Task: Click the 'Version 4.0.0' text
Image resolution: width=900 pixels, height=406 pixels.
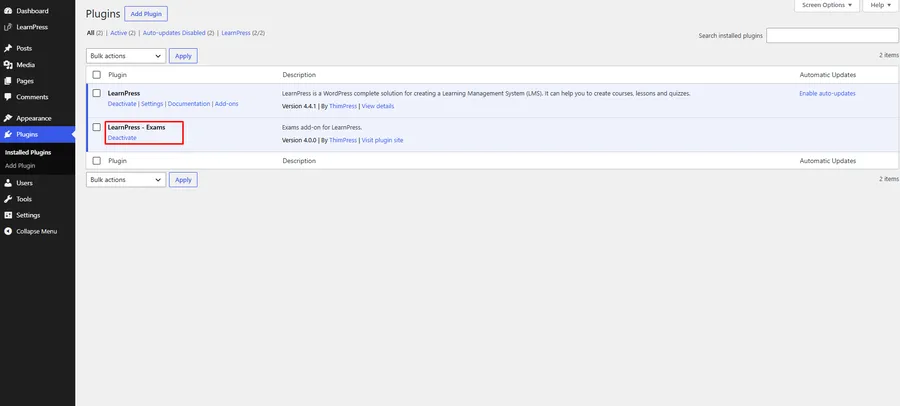Action: (x=299, y=140)
